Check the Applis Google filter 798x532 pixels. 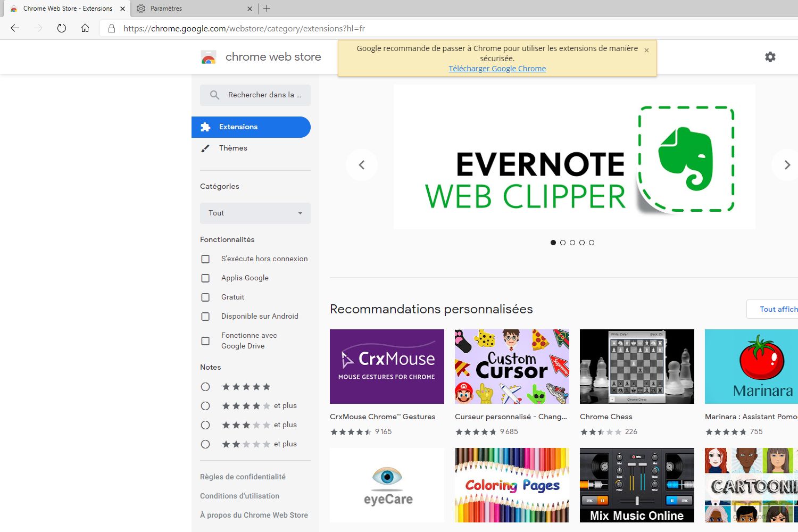[205, 278]
